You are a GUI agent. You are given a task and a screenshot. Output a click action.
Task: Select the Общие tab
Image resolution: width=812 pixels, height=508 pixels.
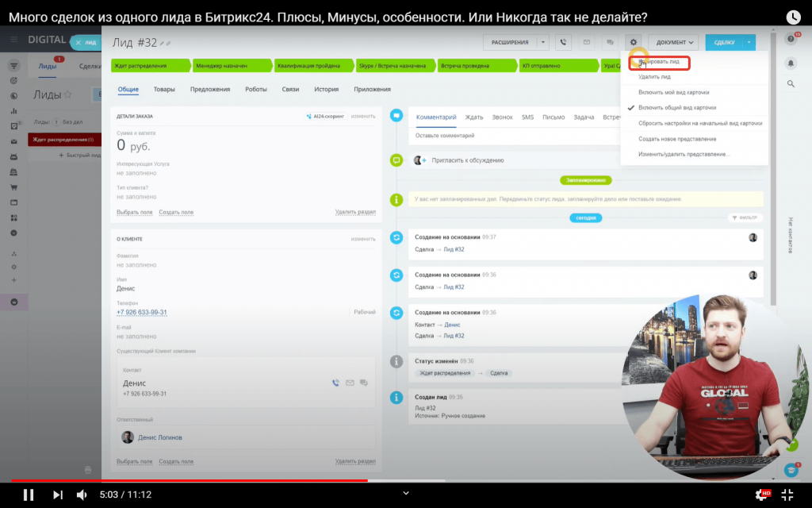[x=128, y=89]
